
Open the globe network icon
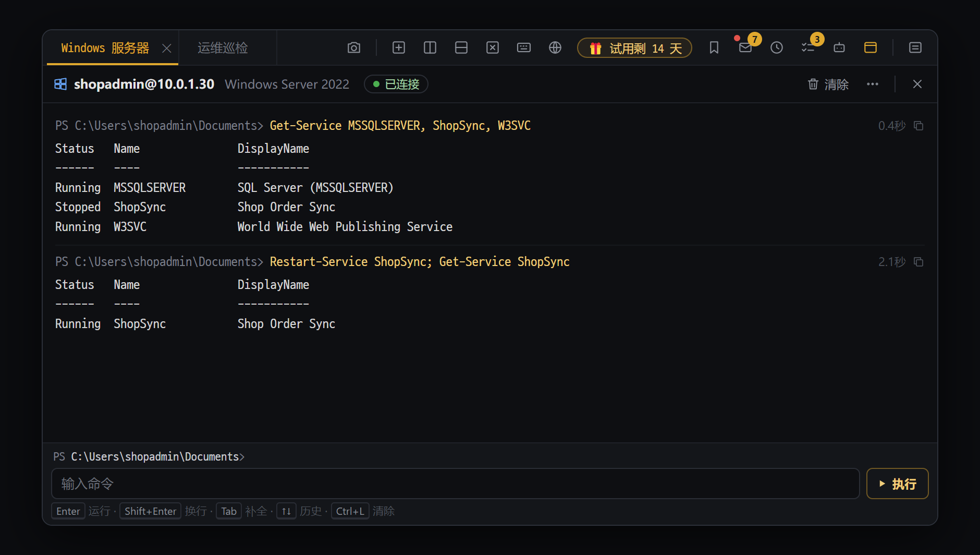click(x=555, y=48)
